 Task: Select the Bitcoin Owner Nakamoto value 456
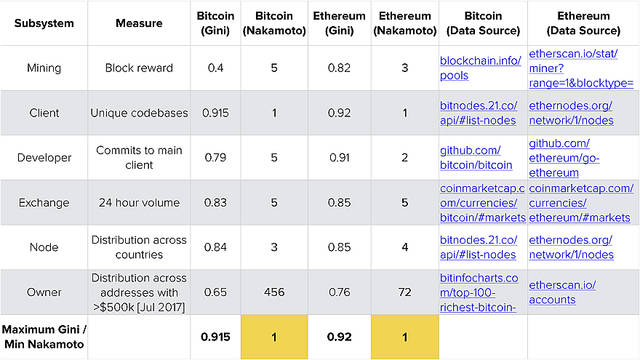274,292
